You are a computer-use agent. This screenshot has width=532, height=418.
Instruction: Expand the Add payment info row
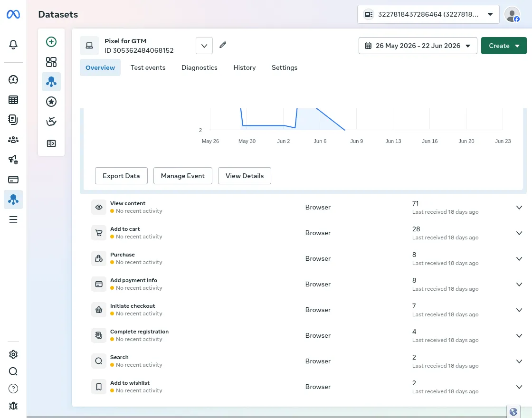coord(519,285)
